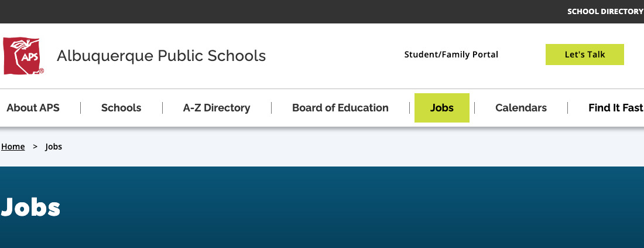This screenshot has width=644, height=248.
Task: Click the Albuquerque Public Schools site title
Action: [161, 56]
